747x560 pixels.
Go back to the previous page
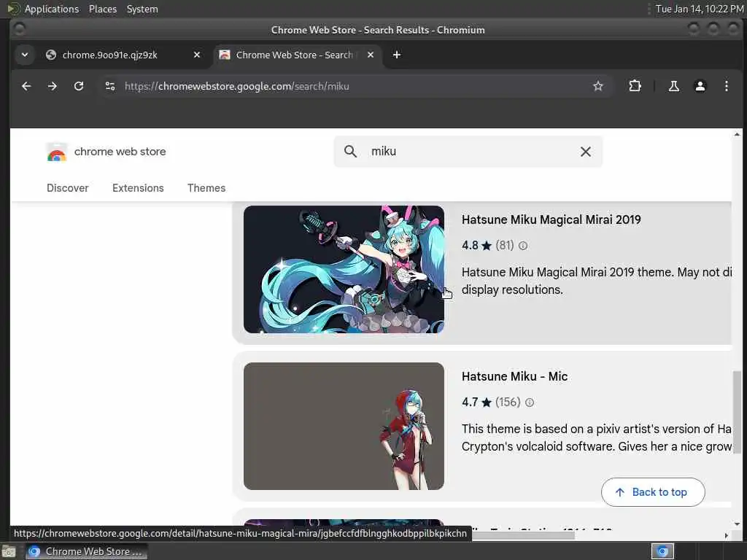pyautogui.click(x=26, y=86)
